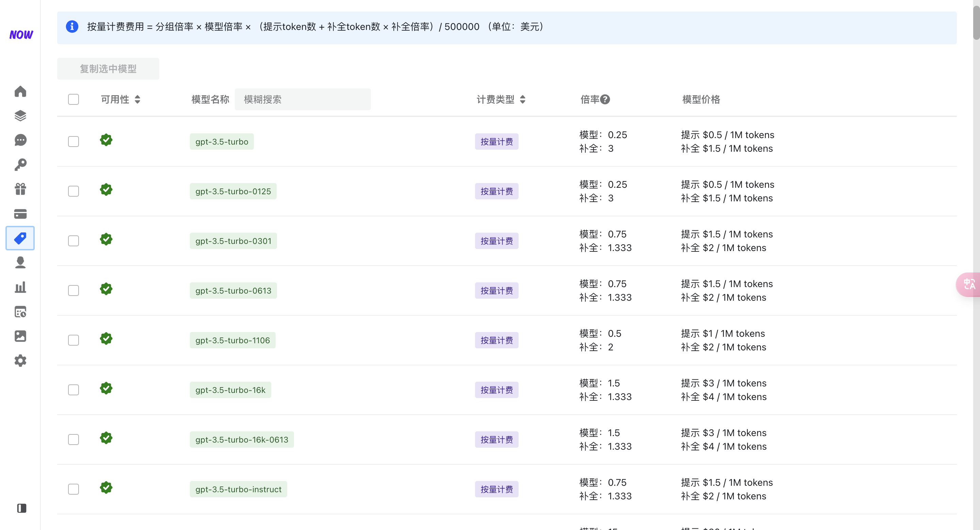Click the gpt-3.5-turbo-16k-0613 model name tag
The height and width of the screenshot is (530, 980).
[242, 440]
